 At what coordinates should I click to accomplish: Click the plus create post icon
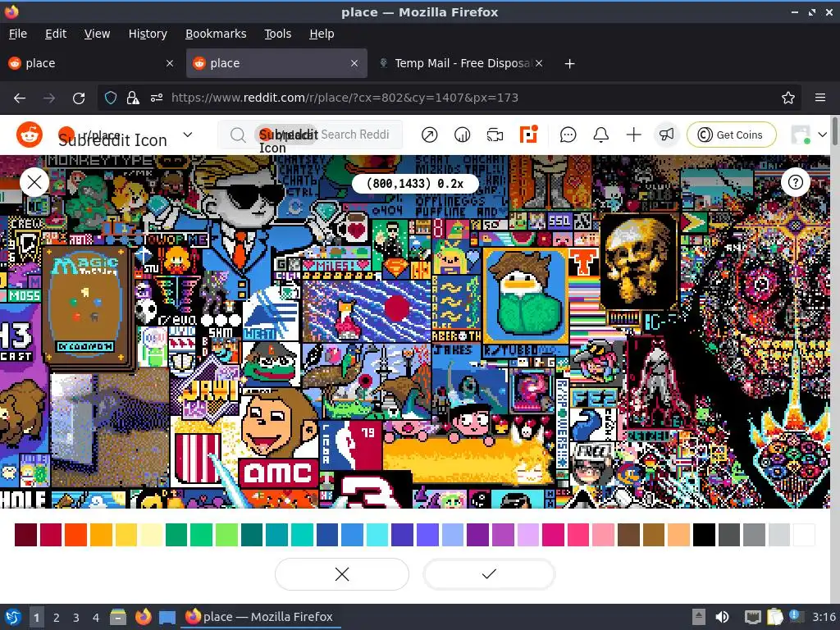pyautogui.click(x=634, y=135)
